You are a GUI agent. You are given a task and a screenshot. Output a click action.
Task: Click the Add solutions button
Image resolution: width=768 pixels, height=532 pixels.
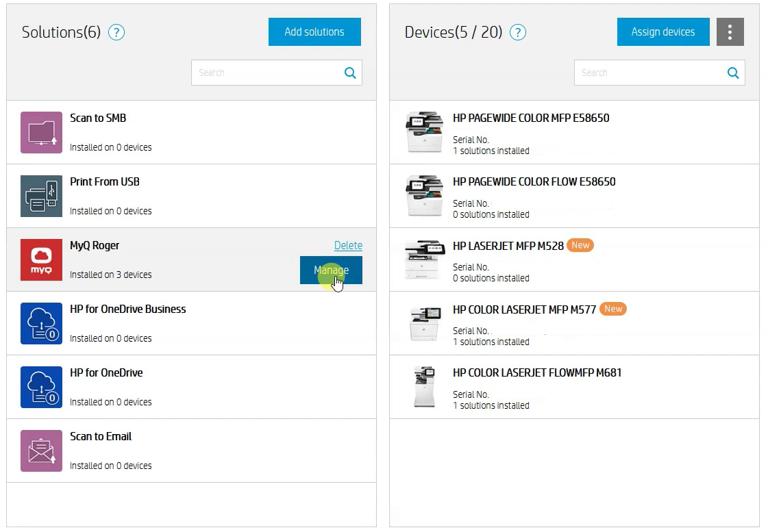click(x=314, y=31)
